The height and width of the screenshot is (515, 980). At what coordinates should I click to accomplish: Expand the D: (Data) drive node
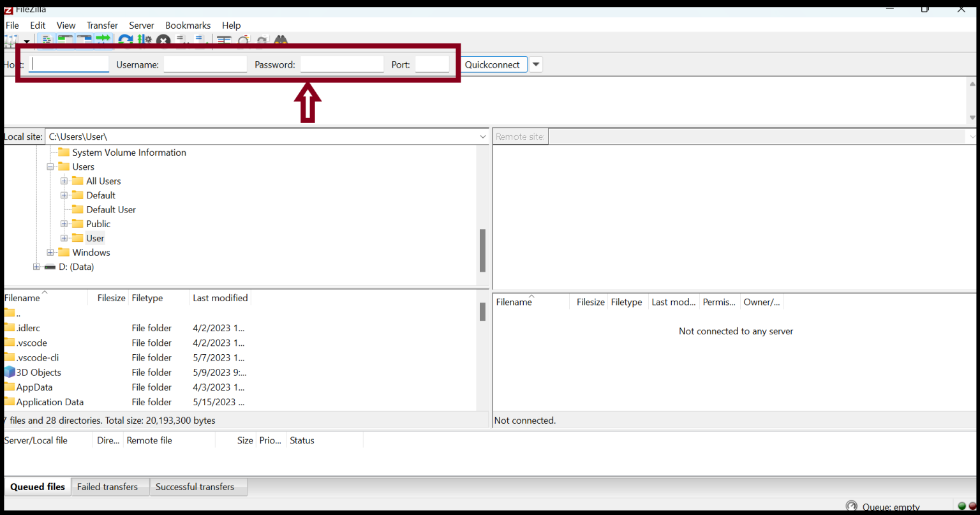point(36,267)
